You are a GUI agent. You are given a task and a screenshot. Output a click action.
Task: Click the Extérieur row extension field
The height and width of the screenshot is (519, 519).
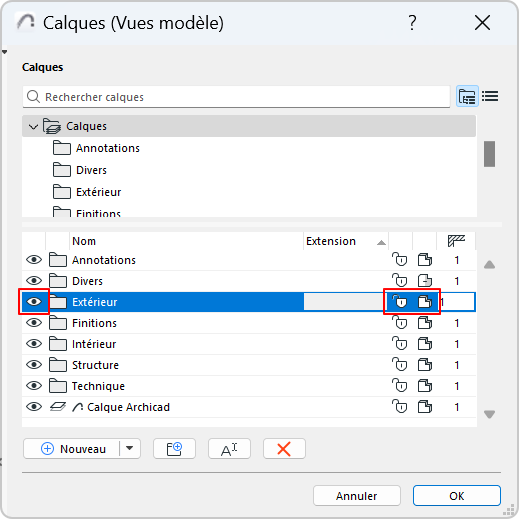345,302
